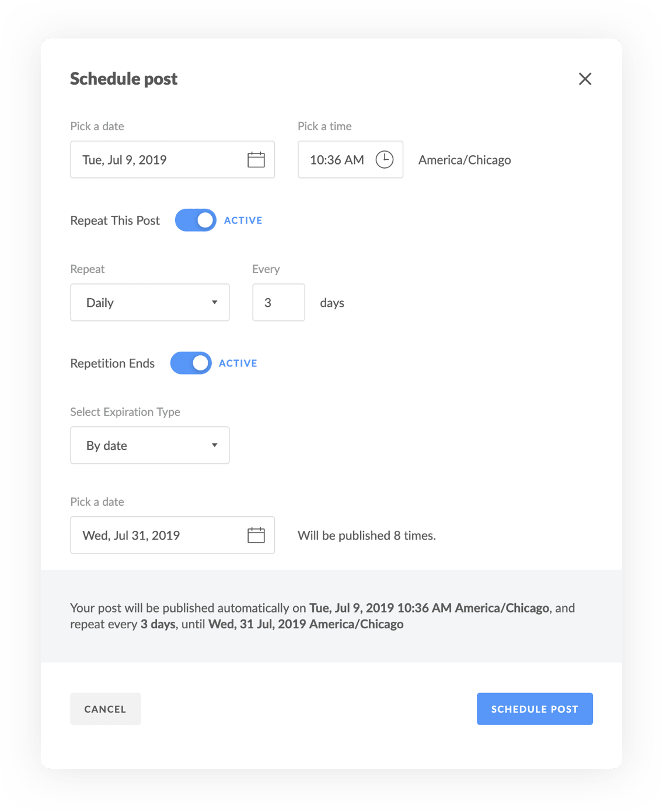Click the Repeat This Post label
Screen dimensions: 663x812
pyautogui.click(x=115, y=220)
